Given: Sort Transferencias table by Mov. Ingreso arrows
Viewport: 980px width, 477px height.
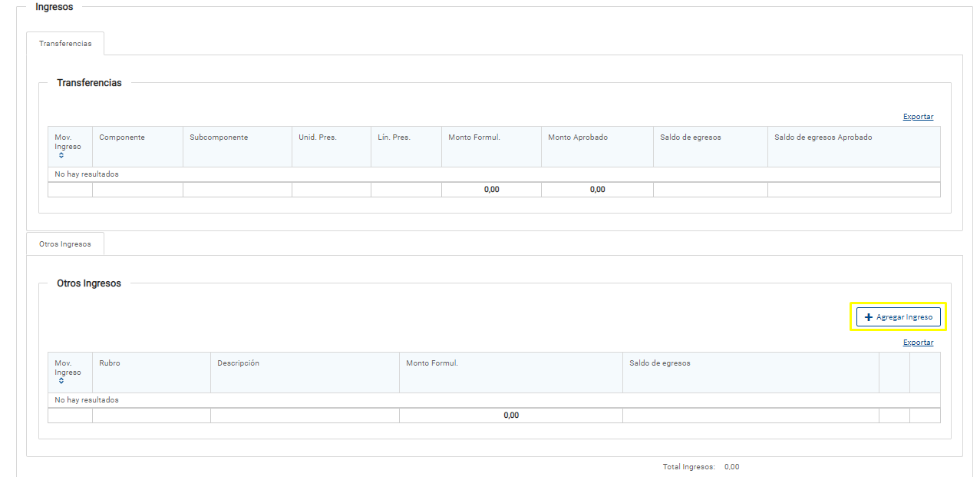Looking at the screenshot, I should click(61, 155).
